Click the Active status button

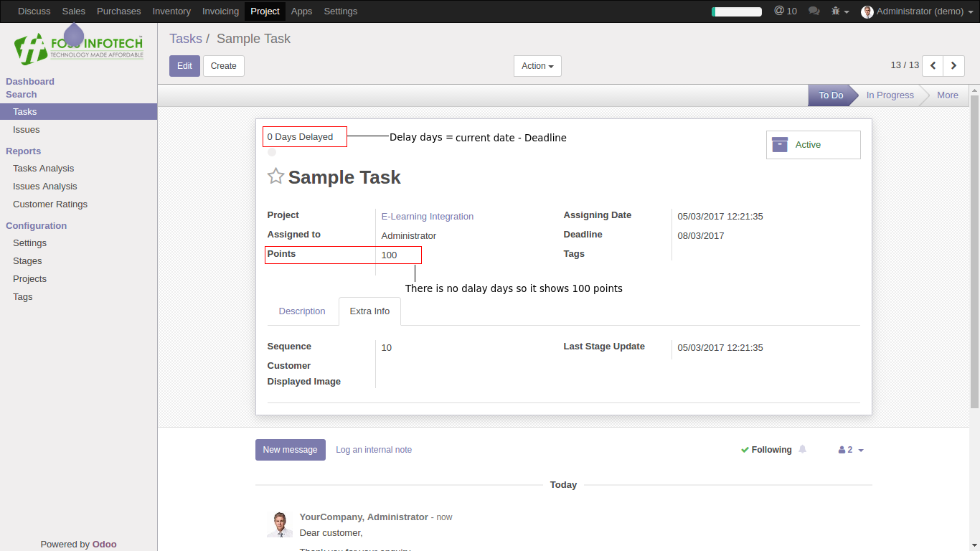pos(813,145)
